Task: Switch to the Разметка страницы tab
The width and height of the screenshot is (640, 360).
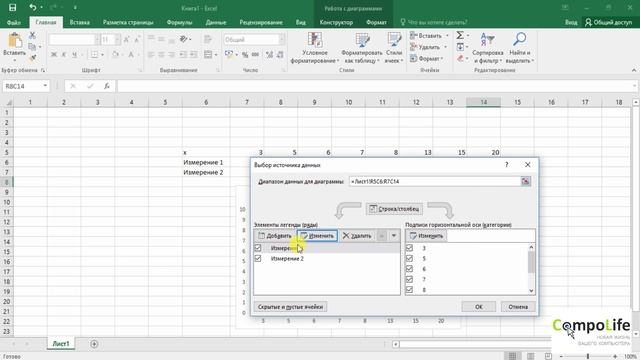Action: [128, 22]
